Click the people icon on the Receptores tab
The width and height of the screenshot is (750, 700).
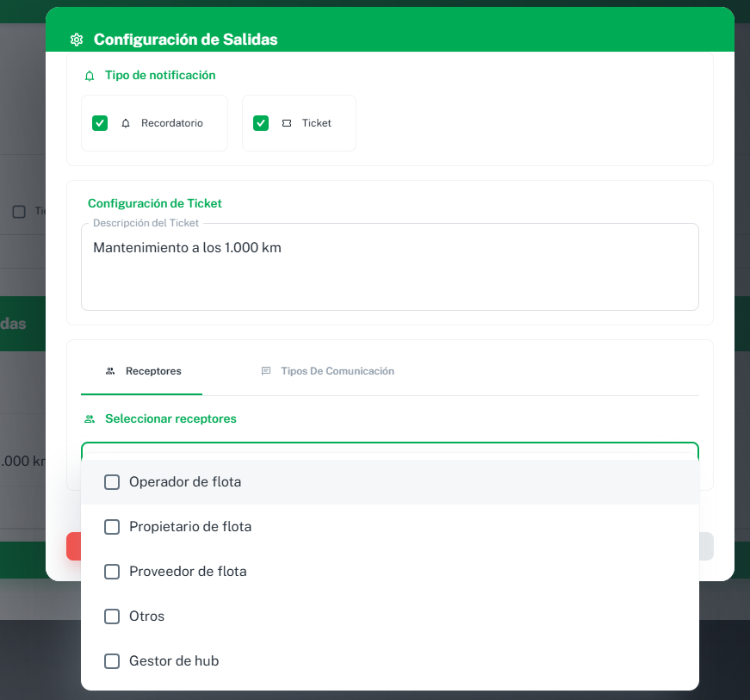[x=110, y=371]
